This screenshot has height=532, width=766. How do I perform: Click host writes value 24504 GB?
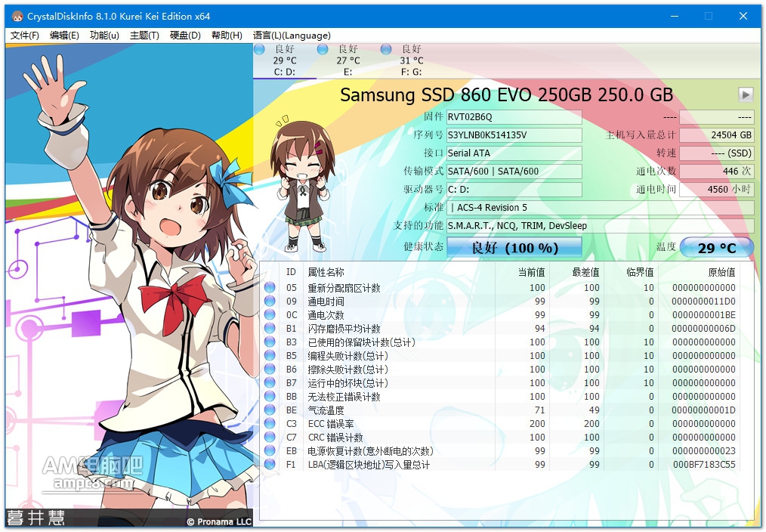717,135
